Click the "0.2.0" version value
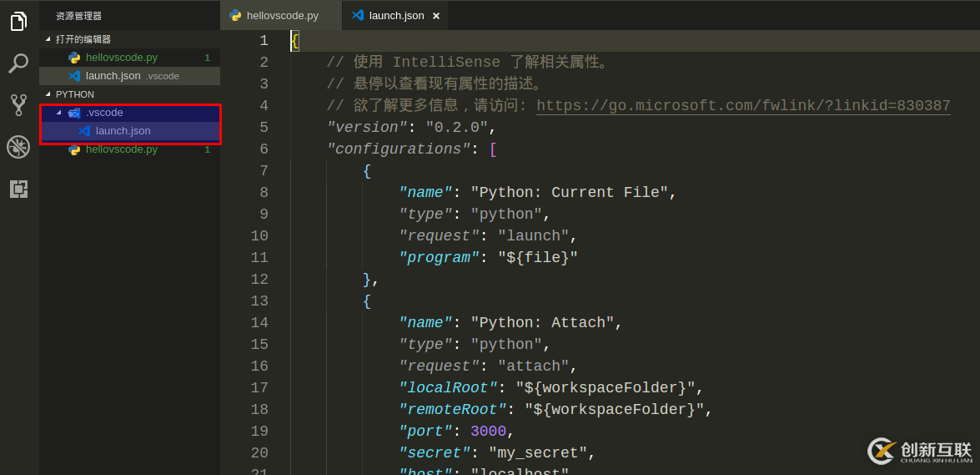Screen dimensions: 980x475 point(457,128)
